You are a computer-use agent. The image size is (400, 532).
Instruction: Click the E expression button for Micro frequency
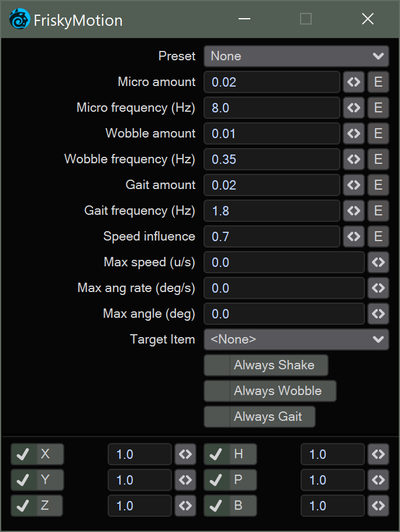tap(378, 108)
